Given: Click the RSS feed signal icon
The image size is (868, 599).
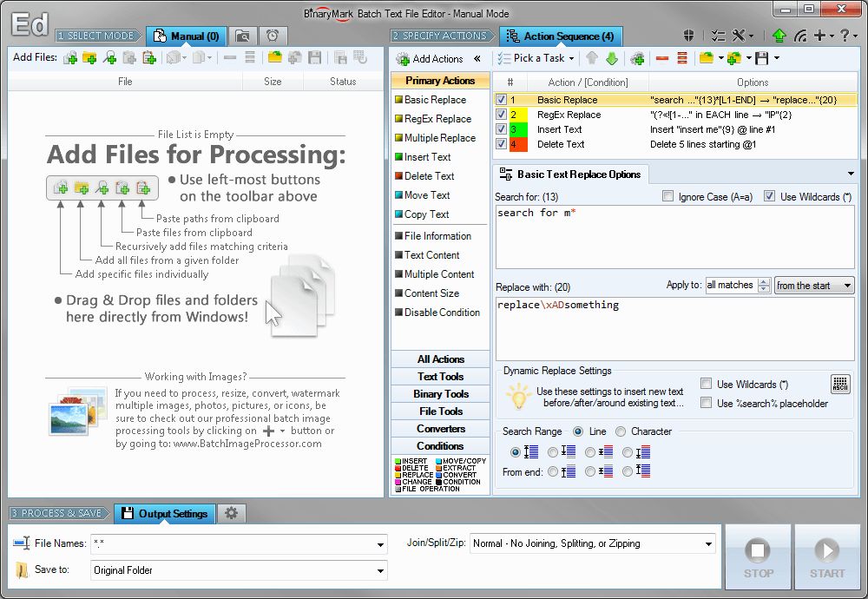Looking at the screenshot, I should click(x=800, y=36).
